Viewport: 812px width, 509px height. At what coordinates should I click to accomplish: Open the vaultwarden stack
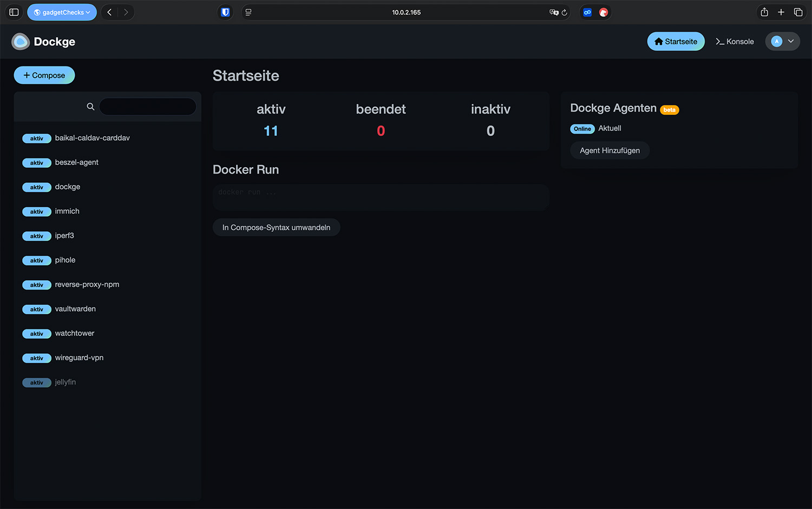coord(75,309)
